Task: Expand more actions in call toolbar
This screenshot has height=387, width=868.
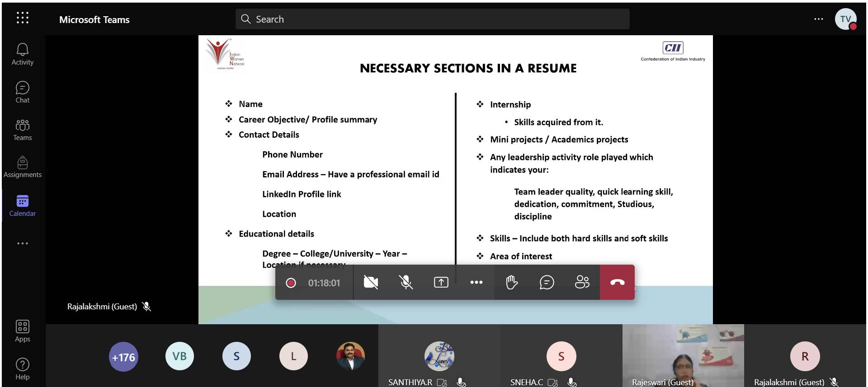Action: point(476,283)
